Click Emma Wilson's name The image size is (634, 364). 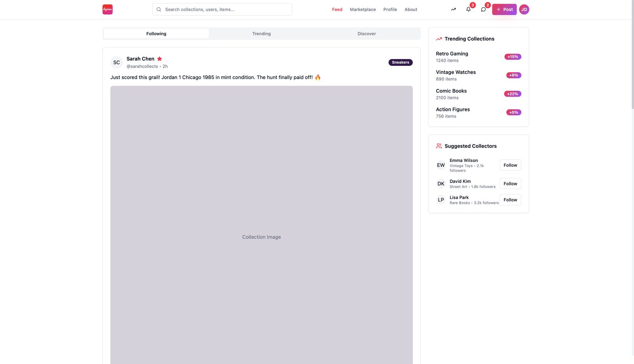coord(464,160)
